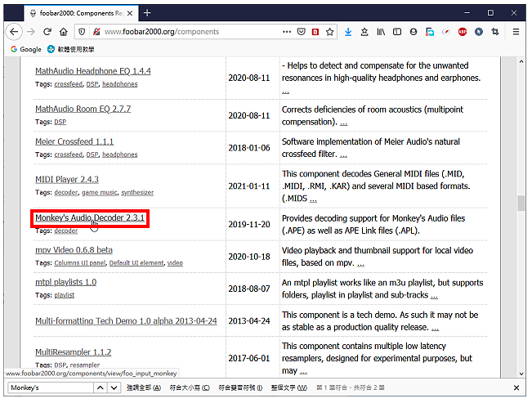Open mpv Video 0.6.8 beta link
Viewport: 532px width, 403px height.
[74, 250]
